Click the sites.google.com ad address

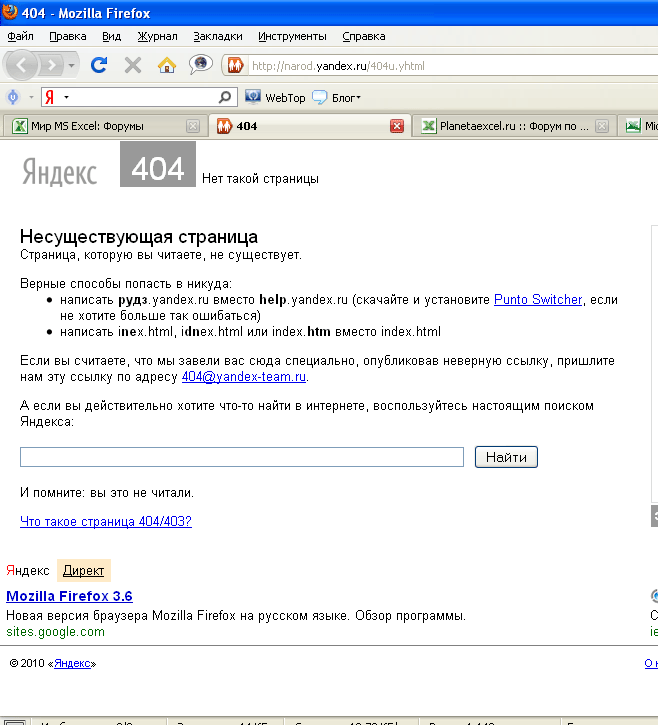coord(55,632)
